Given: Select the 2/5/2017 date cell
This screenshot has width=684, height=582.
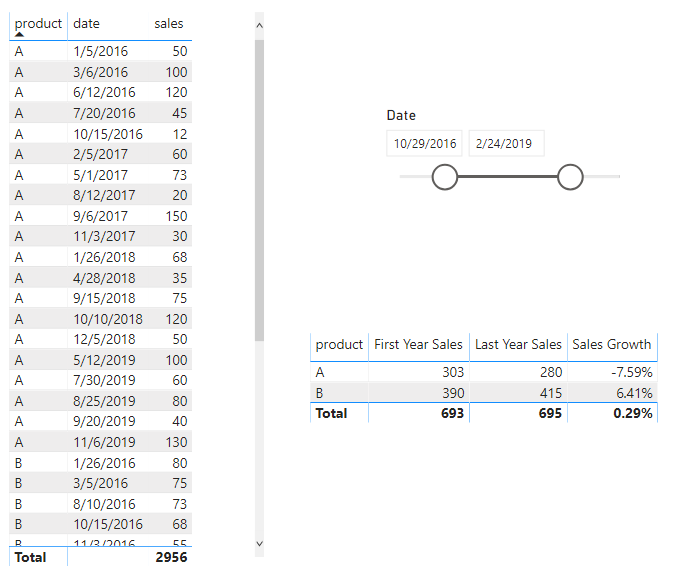Looking at the screenshot, I should click(100, 154).
